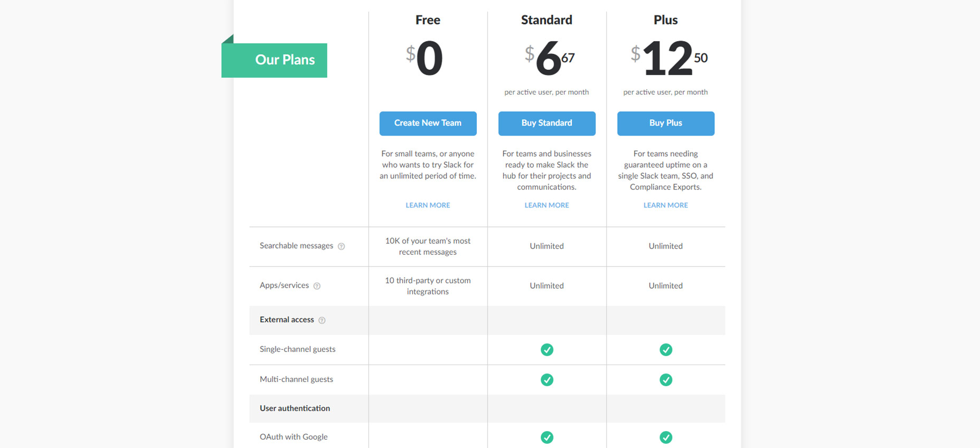Click the green Our Plans banner
Viewport: 980px width, 448px height.
[x=275, y=60]
